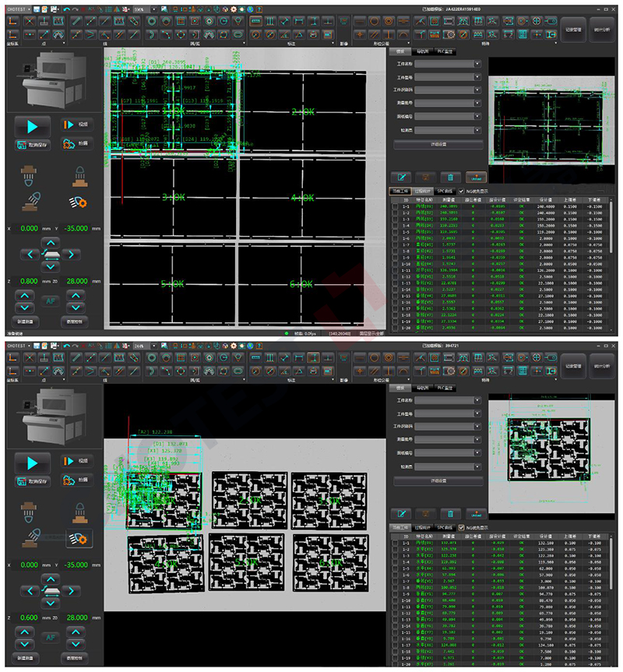Toggle the angled side light icon in top window
The width and height of the screenshot is (623, 672).
[x=31, y=202]
